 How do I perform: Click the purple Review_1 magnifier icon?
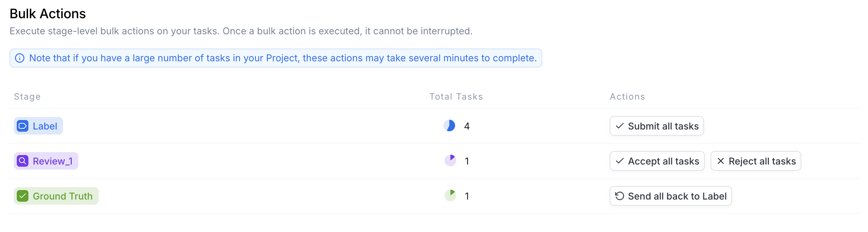click(x=23, y=161)
